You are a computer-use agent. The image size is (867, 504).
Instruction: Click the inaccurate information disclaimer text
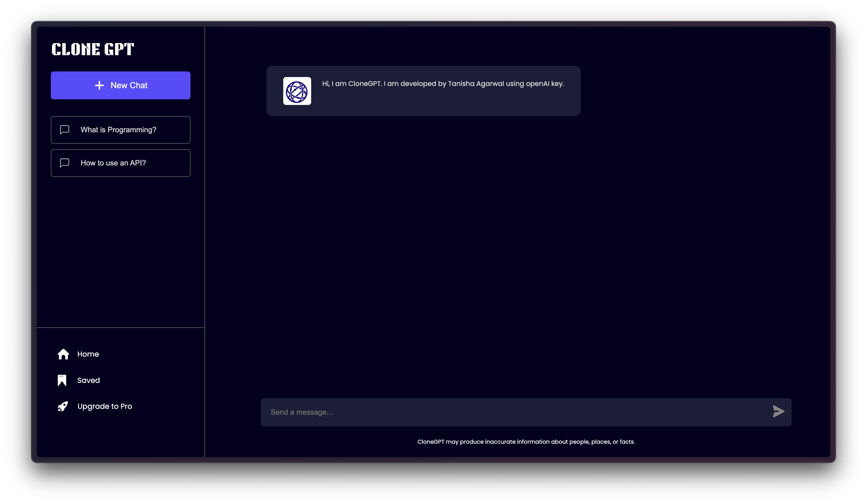(x=526, y=442)
